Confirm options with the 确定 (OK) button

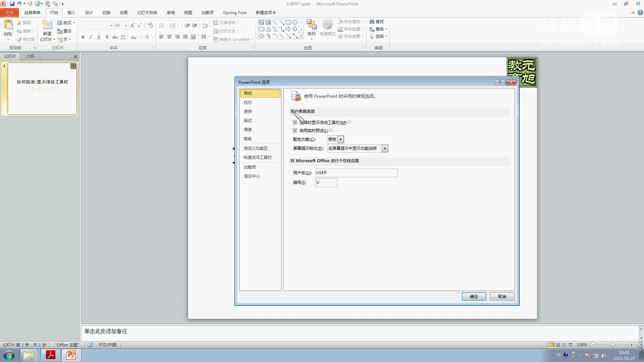click(x=474, y=297)
